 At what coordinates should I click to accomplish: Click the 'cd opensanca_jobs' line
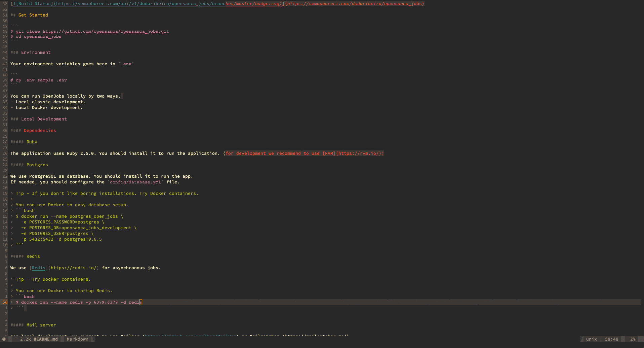pos(36,36)
